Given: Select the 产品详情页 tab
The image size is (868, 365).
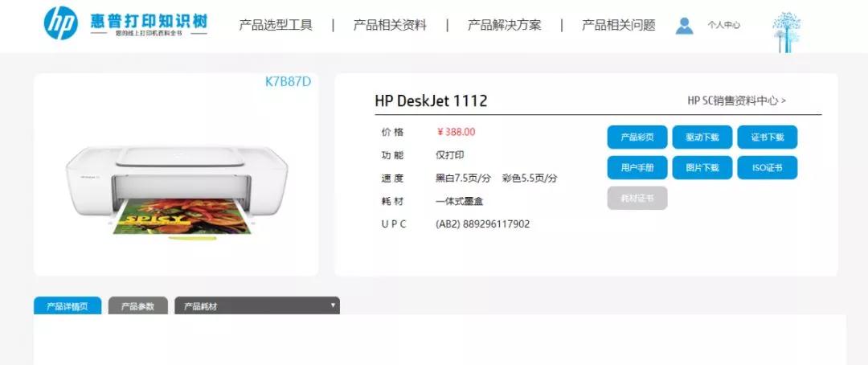Looking at the screenshot, I should coord(68,306).
